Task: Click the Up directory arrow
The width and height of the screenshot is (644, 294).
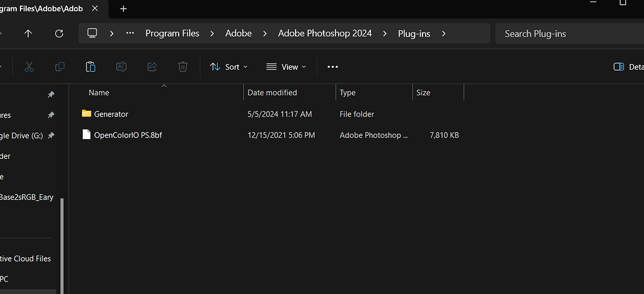Action: 28,34
